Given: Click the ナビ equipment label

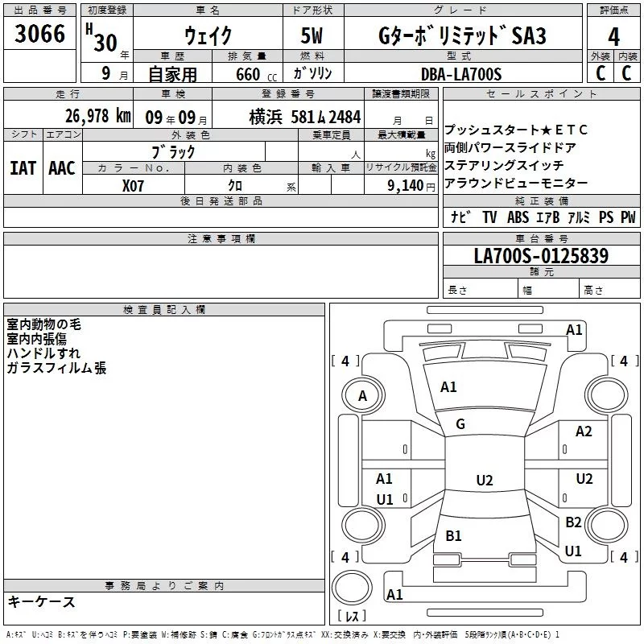Looking at the screenshot, I should (461, 217).
